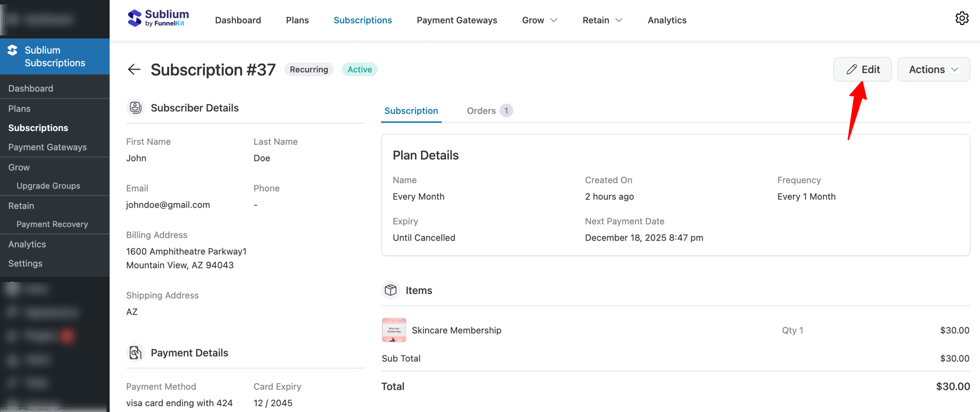Click the back arrow beside Subscription #37

(x=134, y=69)
